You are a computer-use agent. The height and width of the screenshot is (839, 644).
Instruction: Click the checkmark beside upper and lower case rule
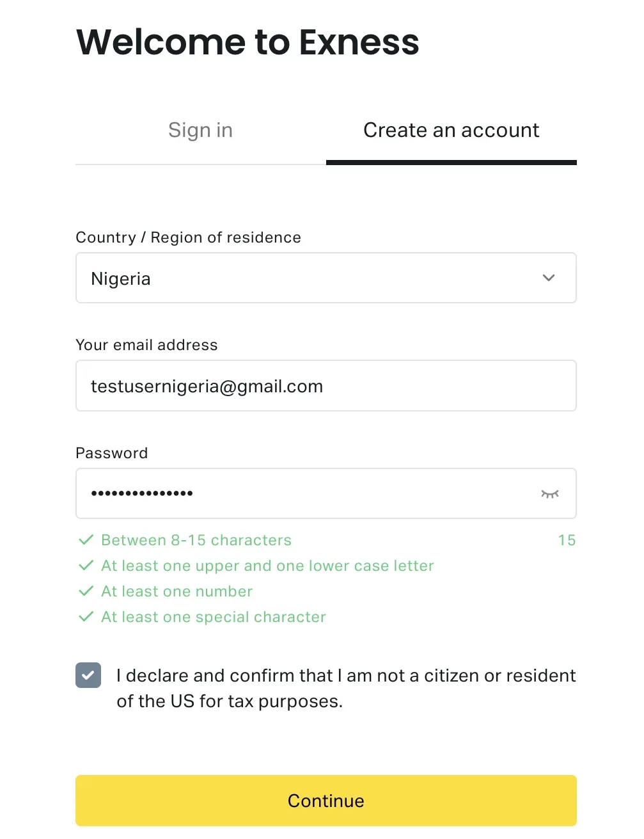[86, 566]
